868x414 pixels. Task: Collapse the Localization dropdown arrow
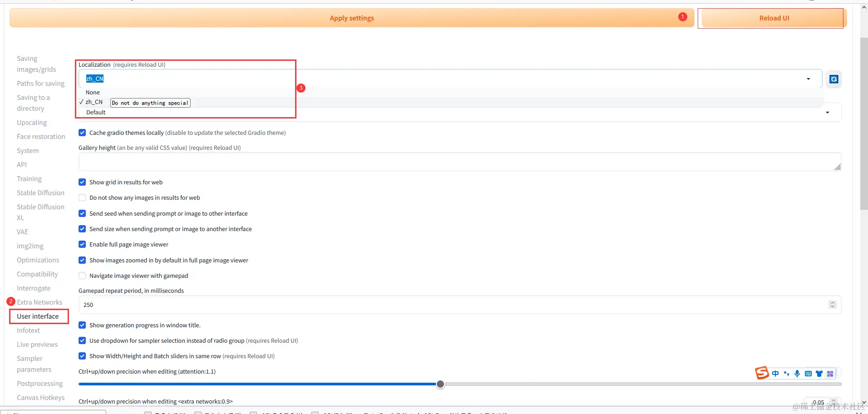808,79
